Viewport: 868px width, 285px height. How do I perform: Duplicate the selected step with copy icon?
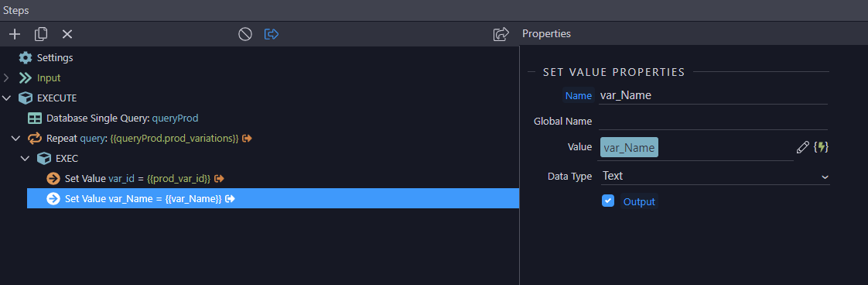click(41, 34)
